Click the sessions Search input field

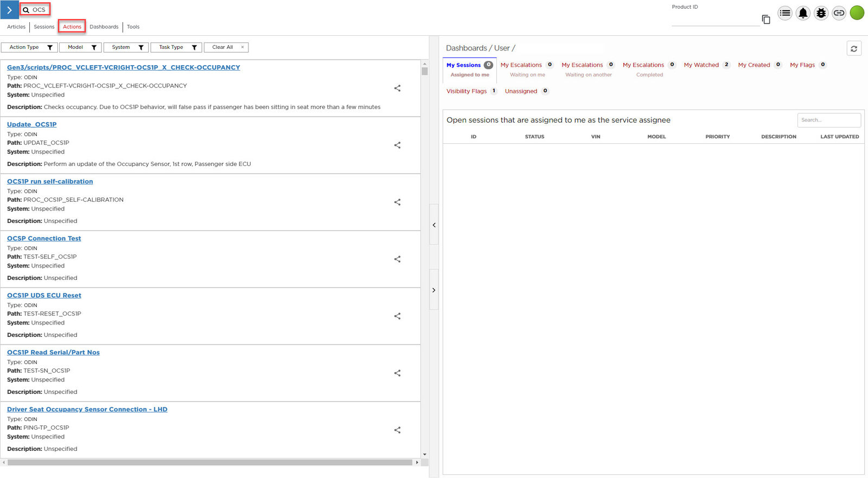828,120
